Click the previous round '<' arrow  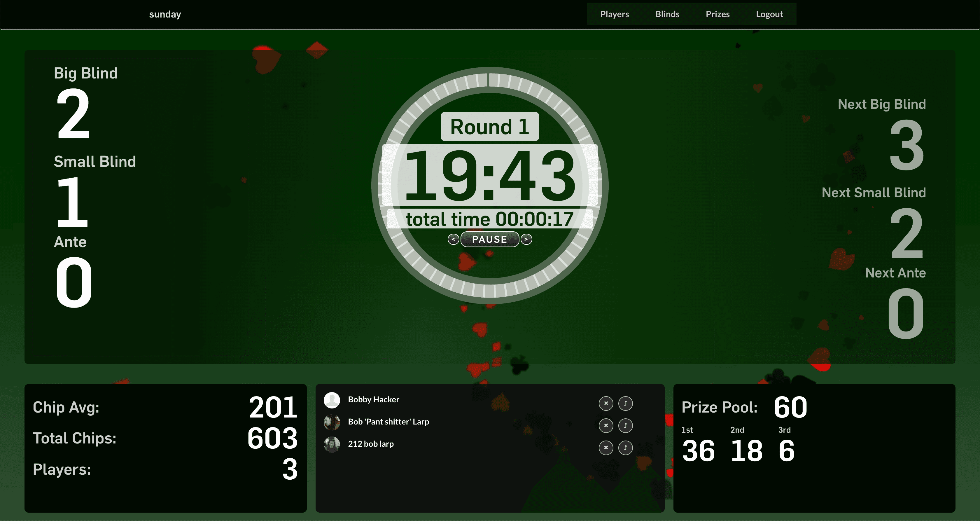[x=453, y=239]
